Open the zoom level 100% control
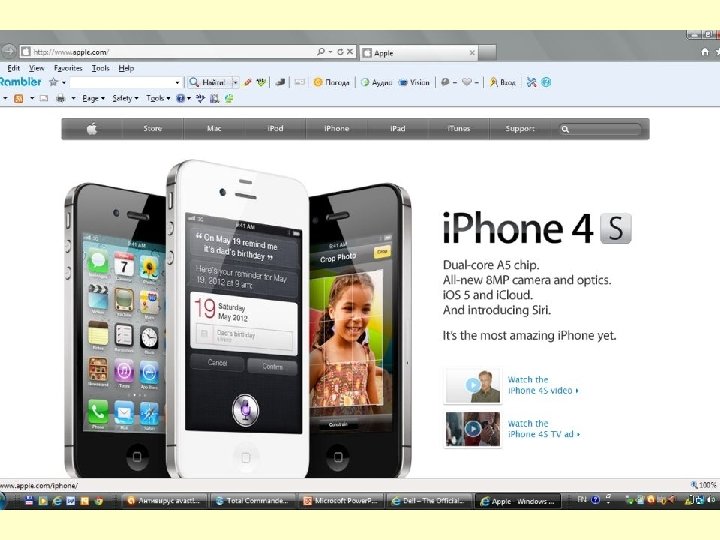720x540 pixels. pos(704,485)
